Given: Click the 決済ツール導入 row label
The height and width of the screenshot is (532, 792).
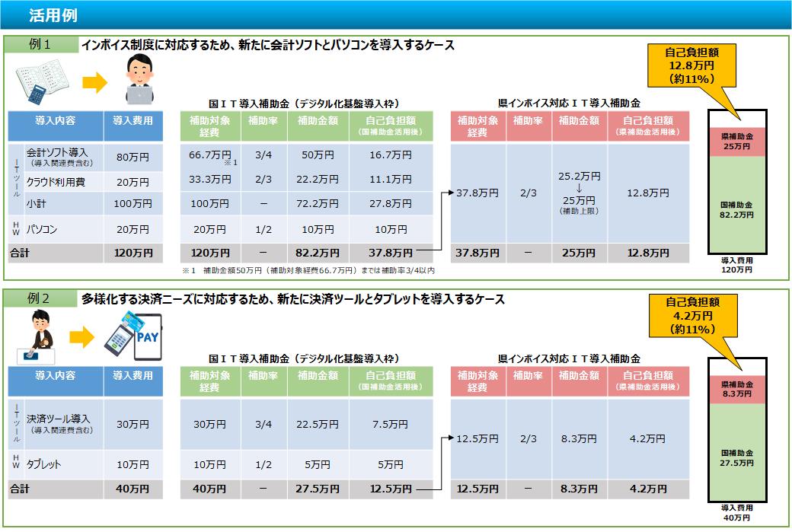Looking at the screenshot, I should (58, 423).
